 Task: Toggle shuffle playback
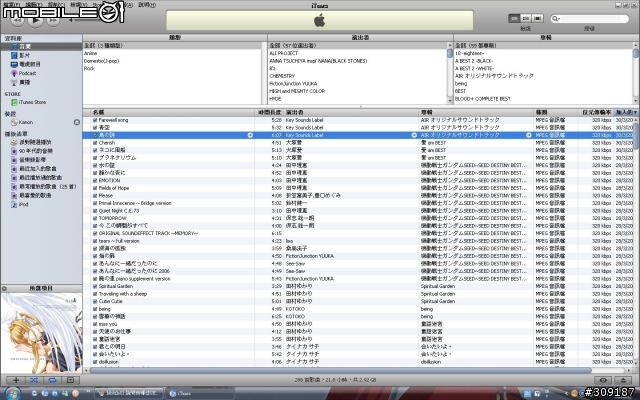(34, 380)
